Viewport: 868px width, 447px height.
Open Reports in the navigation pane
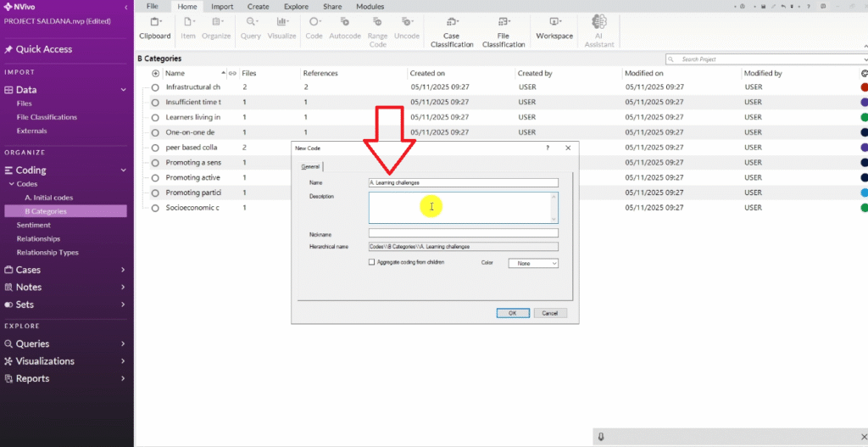(x=32, y=378)
